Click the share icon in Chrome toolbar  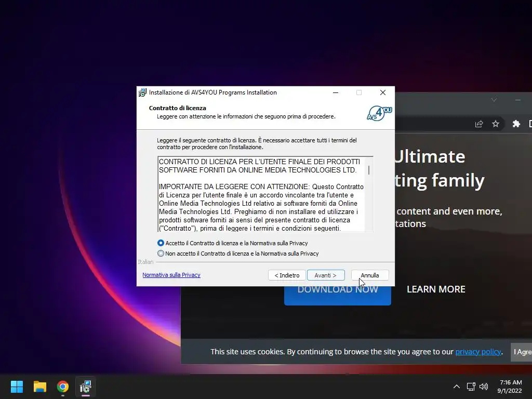478,124
